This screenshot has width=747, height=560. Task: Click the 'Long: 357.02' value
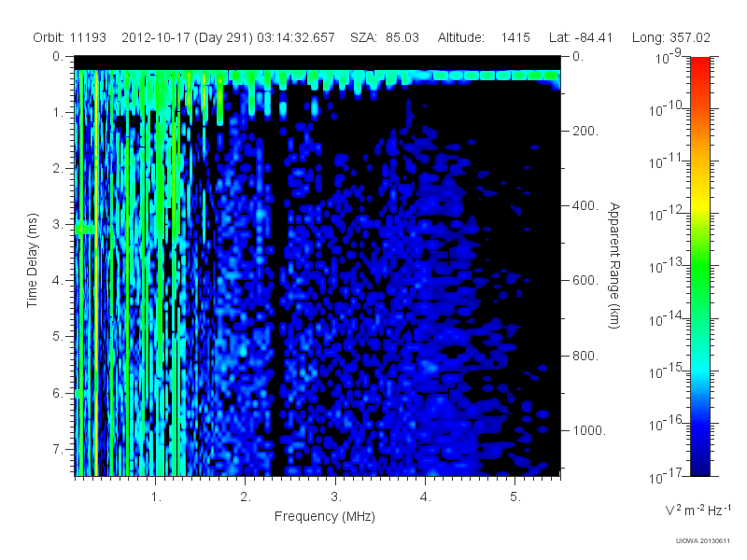coord(670,37)
